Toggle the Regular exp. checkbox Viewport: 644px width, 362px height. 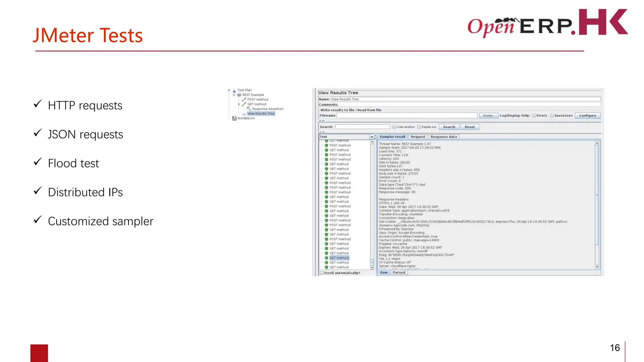(419, 127)
